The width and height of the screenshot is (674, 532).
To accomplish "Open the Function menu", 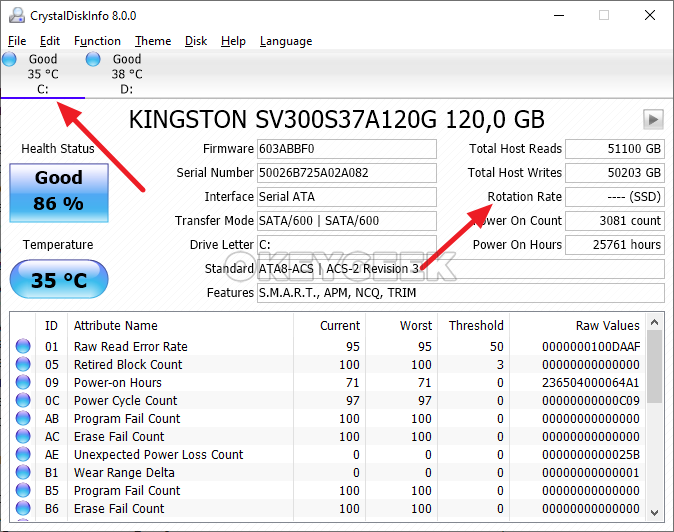I will (x=98, y=41).
